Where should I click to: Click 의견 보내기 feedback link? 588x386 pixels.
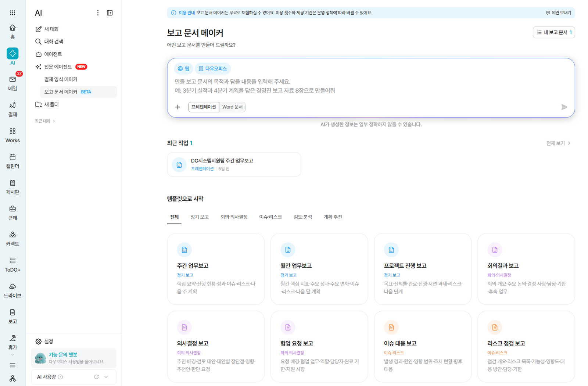click(558, 13)
